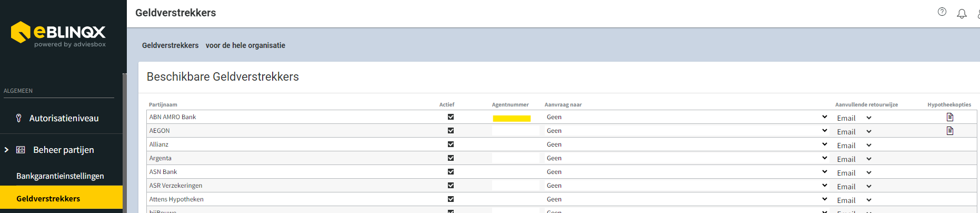Click the Allianz party name
This screenshot has height=213, width=980.
pyautogui.click(x=159, y=144)
